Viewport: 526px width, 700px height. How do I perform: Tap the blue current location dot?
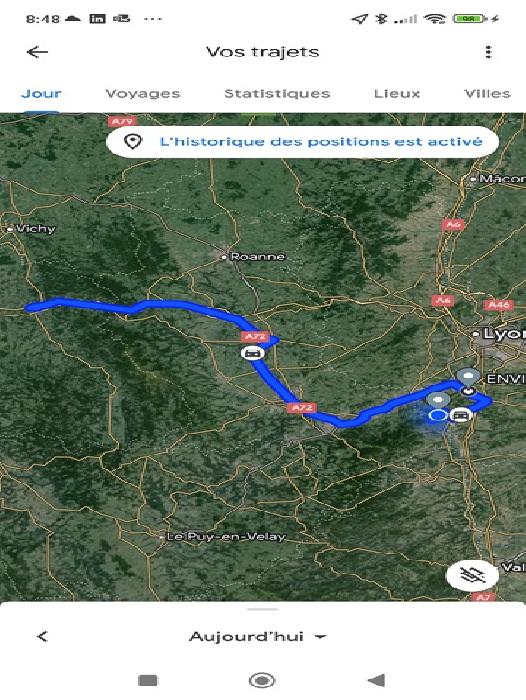coord(438,416)
